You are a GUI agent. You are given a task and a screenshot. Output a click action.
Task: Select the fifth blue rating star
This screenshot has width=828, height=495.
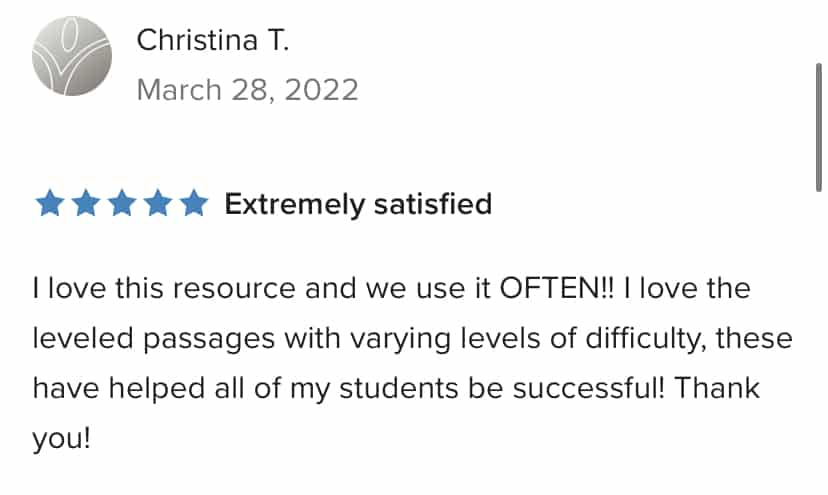coord(194,203)
